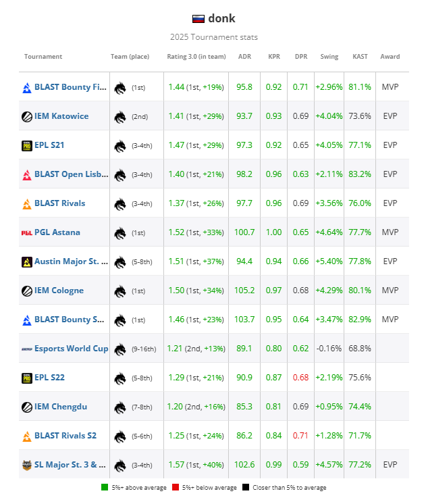
Task: Click the ADR column header
Action: pos(244,57)
